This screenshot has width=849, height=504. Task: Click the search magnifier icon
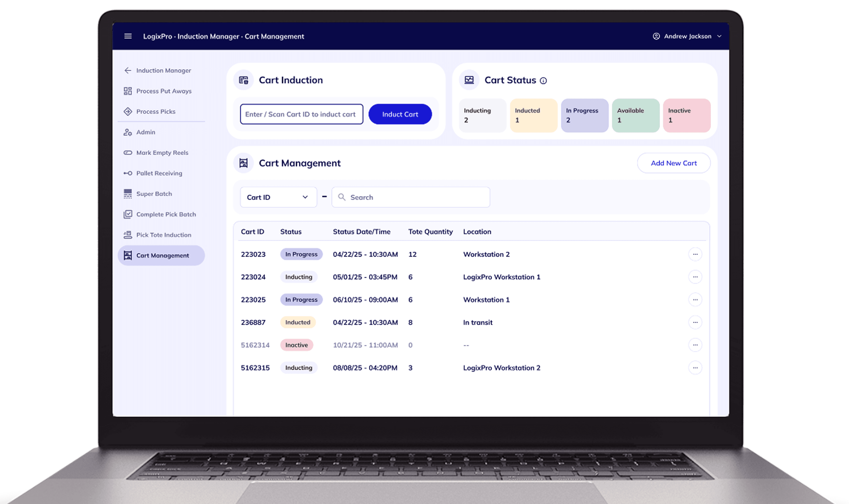coord(342,197)
